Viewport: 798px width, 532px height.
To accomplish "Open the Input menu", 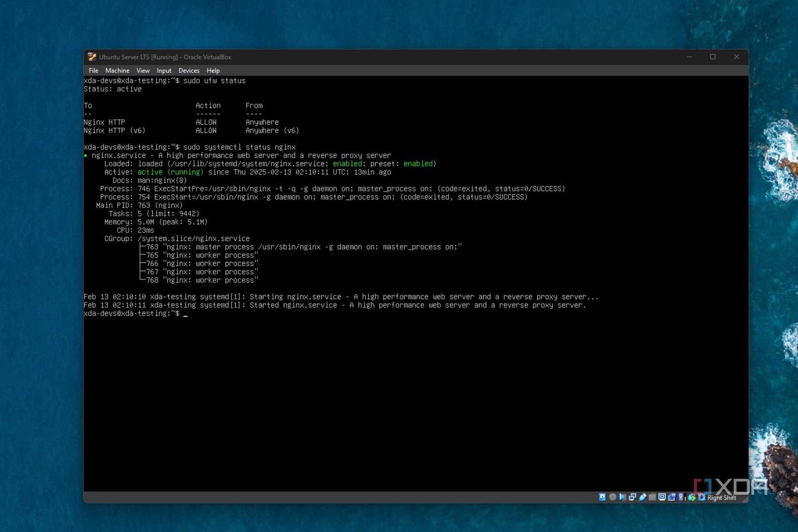I will pyautogui.click(x=164, y=70).
